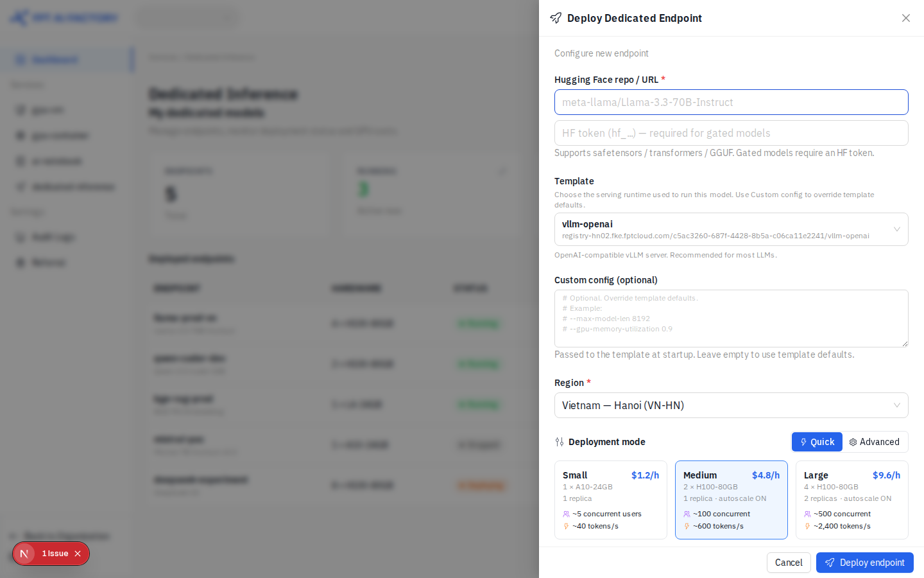Screen dimensions: 924x578
Task: Click the $9.6/h price text
Action: (x=886, y=475)
